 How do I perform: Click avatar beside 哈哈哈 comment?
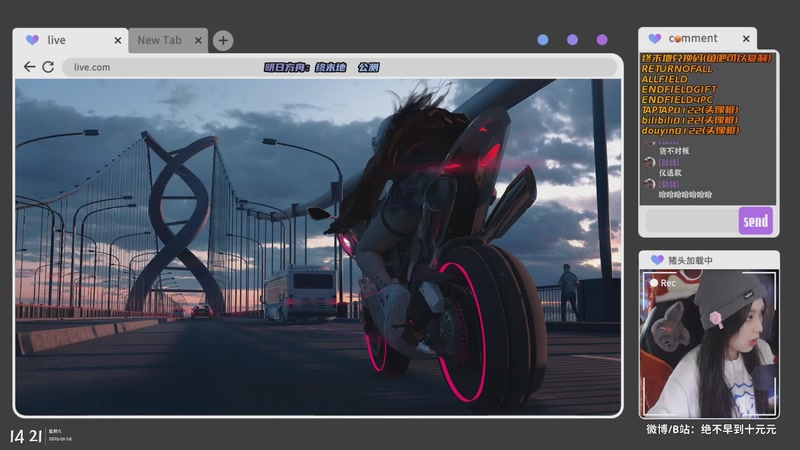point(649,184)
